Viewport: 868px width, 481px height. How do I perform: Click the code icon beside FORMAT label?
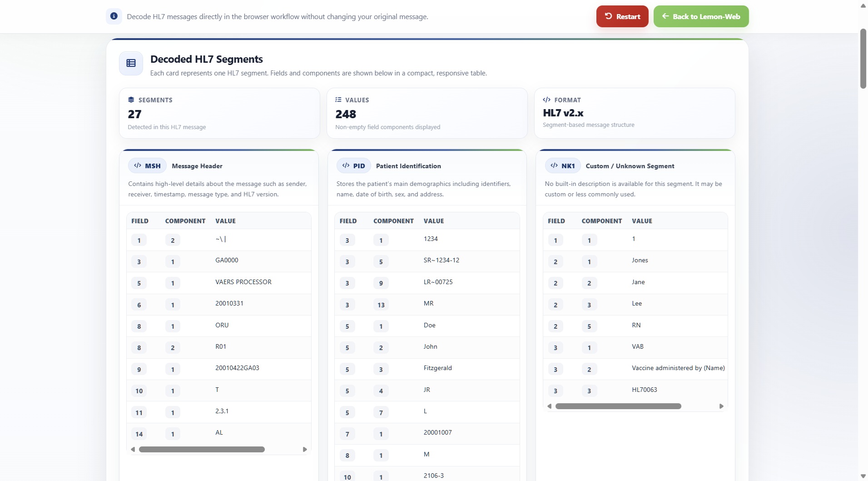(546, 100)
